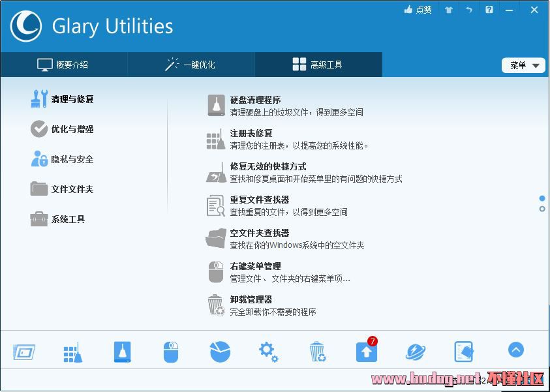The image size is (550, 392).
Task: Click the shirt skin icon in title bar
Action: coord(449,10)
